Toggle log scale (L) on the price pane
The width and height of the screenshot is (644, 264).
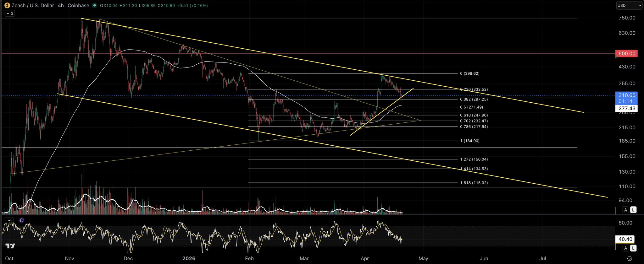point(633,210)
